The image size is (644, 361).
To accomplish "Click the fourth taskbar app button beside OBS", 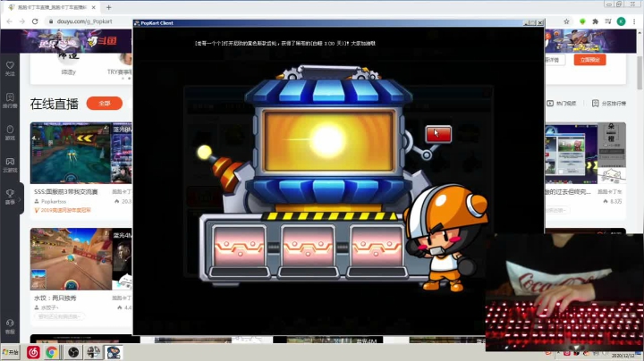I will 93,352.
